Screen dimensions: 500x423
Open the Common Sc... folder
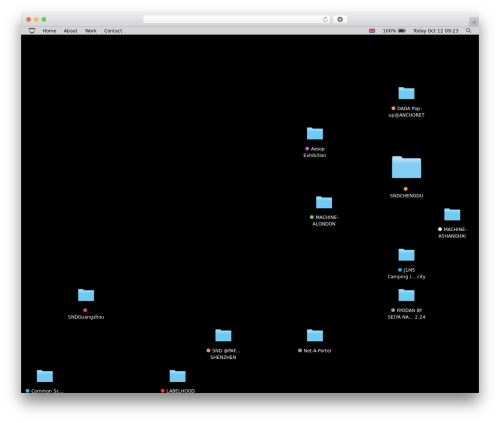(45, 376)
